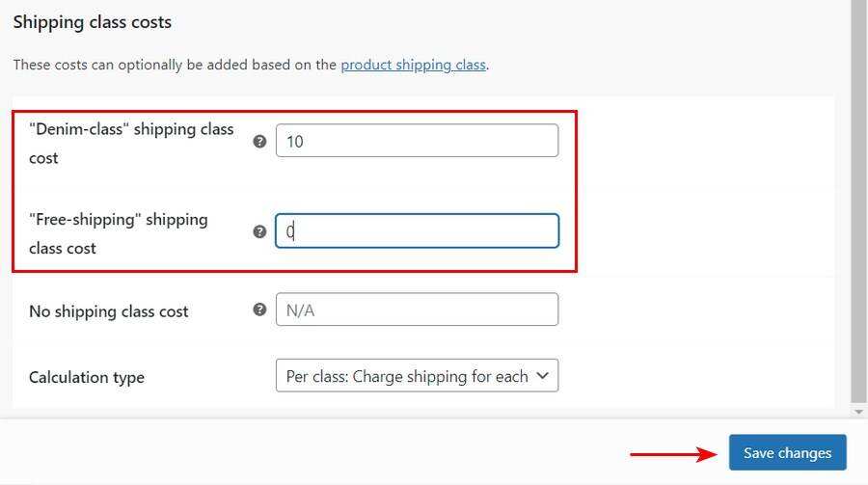Open the Calculation type dropdown
868x485 pixels.
click(406, 376)
